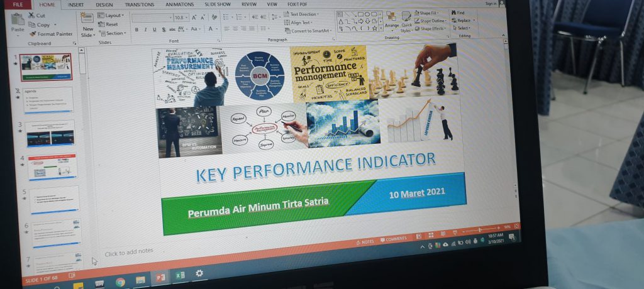The height and width of the screenshot is (289, 644).
Task: Toggle Italic formatting
Action: click(x=145, y=30)
